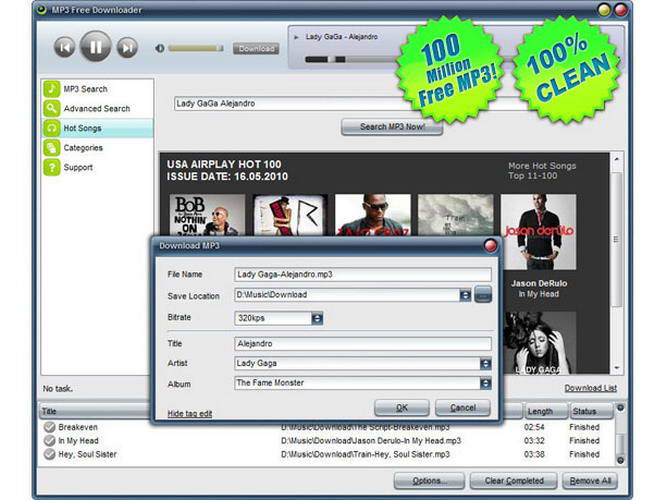
Task: Select the Taio Cruz album thumbnail
Action: click(x=373, y=215)
